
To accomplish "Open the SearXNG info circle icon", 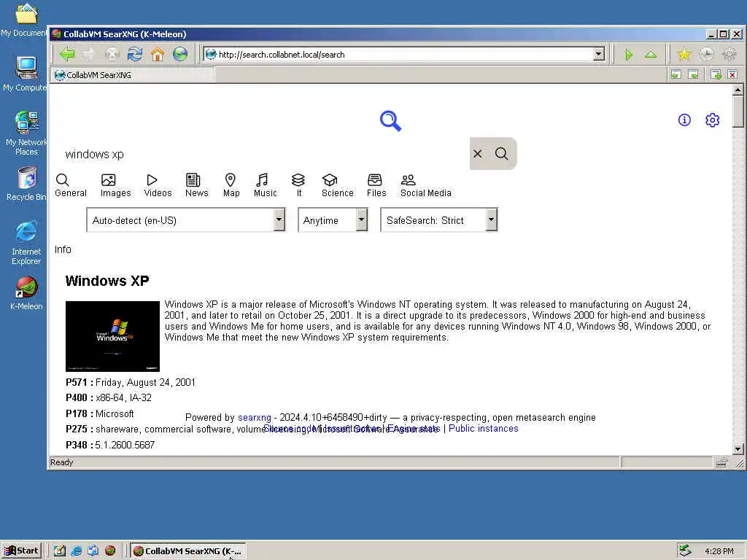I will click(x=684, y=120).
